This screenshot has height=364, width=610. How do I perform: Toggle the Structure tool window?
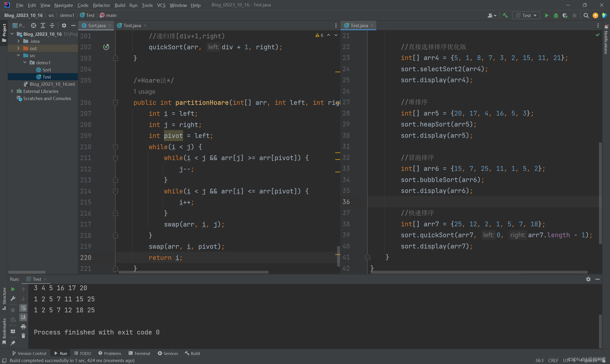pos(4,298)
